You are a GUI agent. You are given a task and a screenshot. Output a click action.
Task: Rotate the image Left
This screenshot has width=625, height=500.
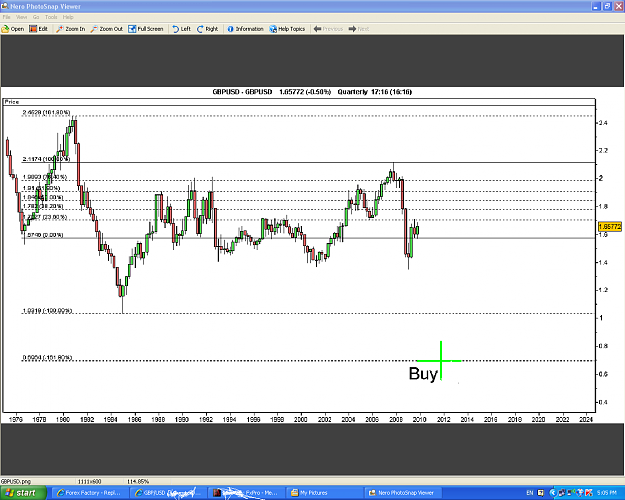(181, 29)
